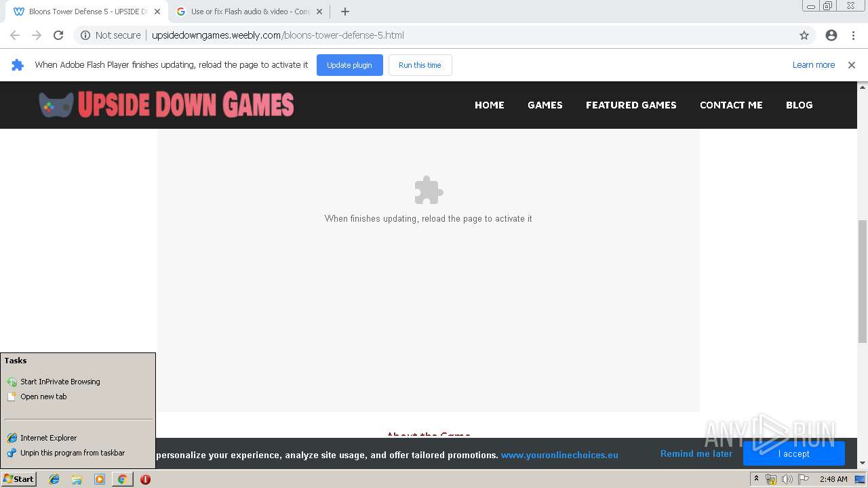Click I accept on the cookie banner

(x=794, y=453)
